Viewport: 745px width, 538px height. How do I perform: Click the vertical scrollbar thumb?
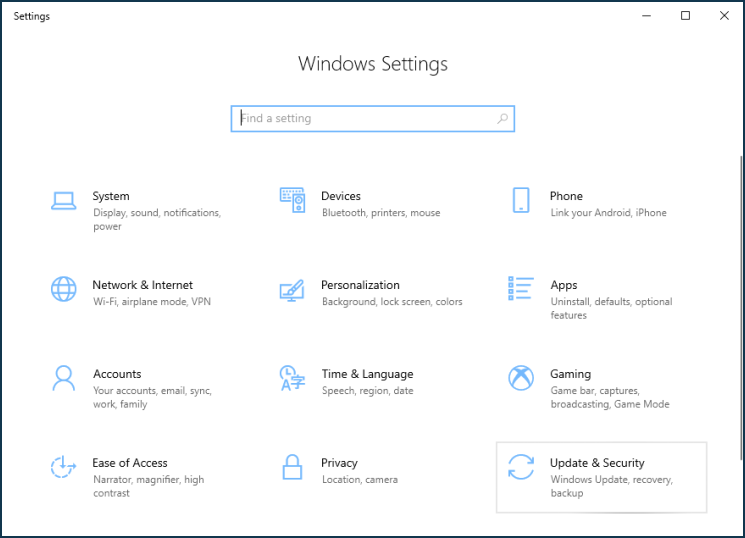tap(741, 307)
